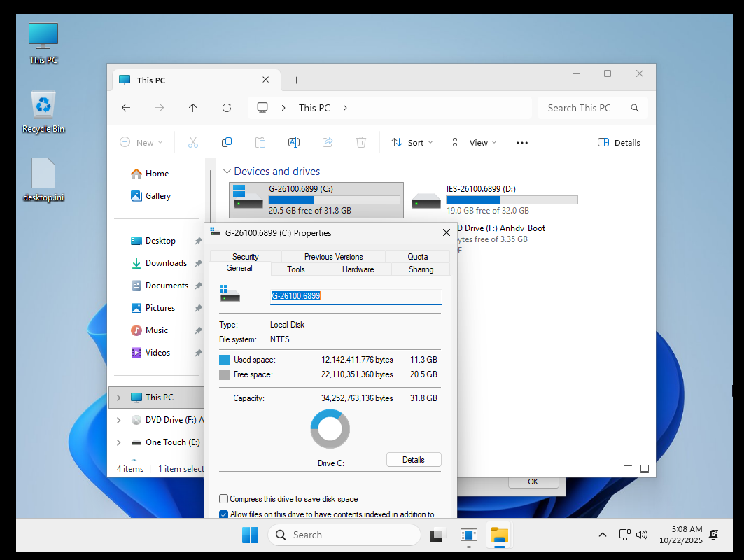The height and width of the screenshot is (560, 744).
Task: Open Windows Start menu
Action: tap(250, 535)
